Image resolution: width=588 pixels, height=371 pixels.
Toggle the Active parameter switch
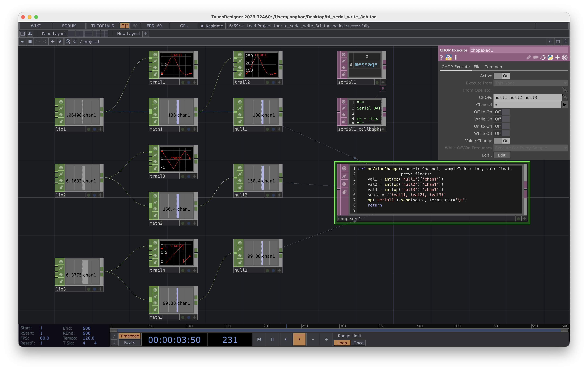click(502, 76)
